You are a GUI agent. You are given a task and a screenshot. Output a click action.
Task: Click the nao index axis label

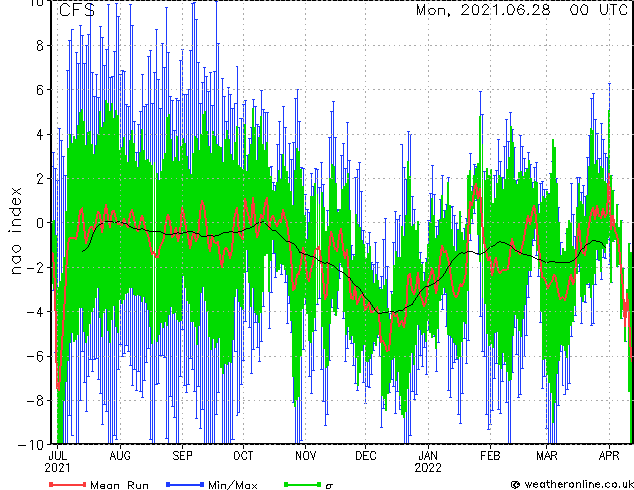pos(15,231)
